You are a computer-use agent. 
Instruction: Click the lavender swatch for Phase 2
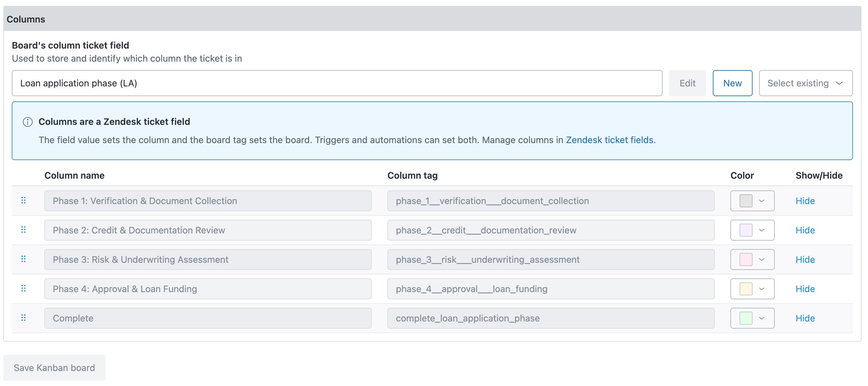pos(746,230)
